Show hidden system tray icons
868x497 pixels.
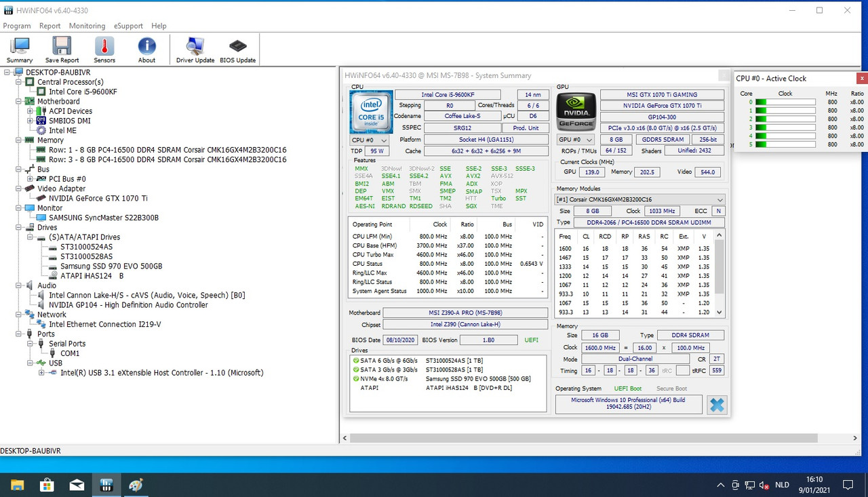(x=721, y=485)
